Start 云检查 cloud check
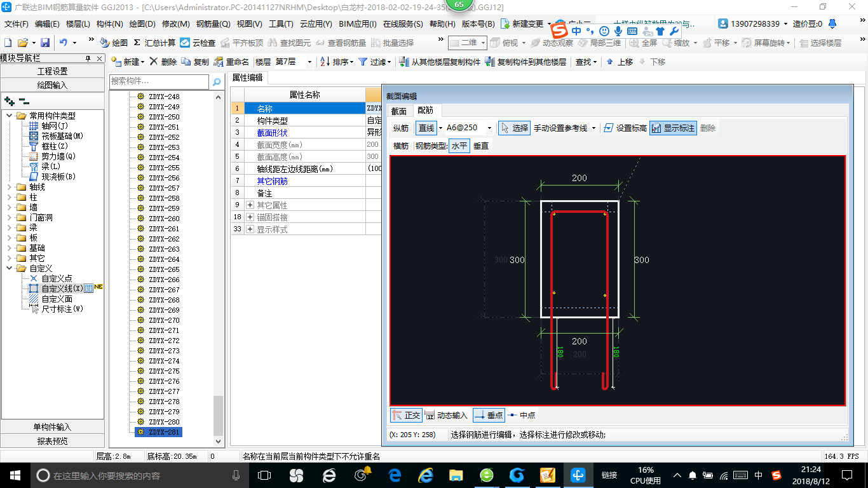 (x=198, y=43)
